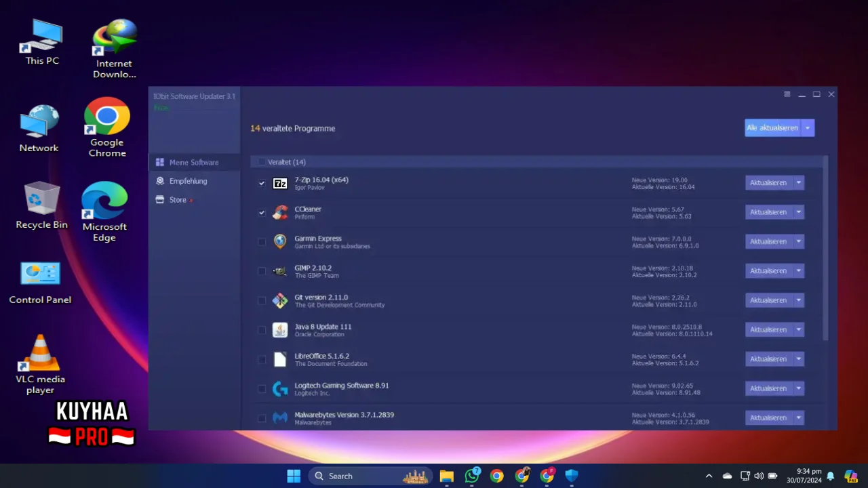This screenshot has width=868, height=488.
Task: Check the Garmin Express checkbox
Action: (x=262, y=242)
